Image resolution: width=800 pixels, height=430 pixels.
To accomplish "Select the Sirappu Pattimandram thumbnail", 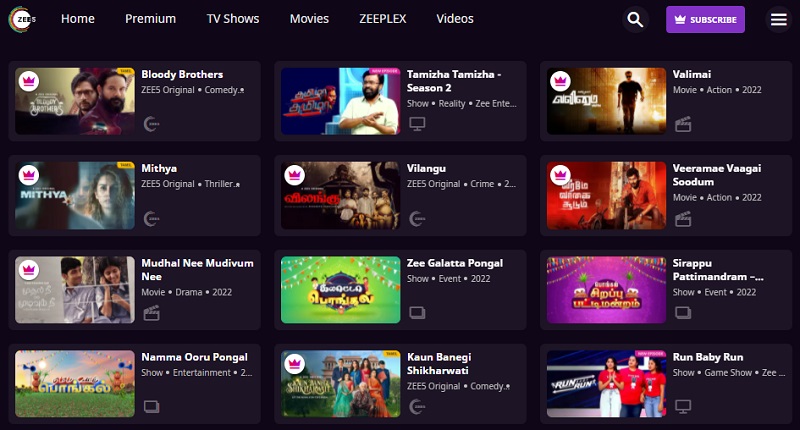I will coord(606,290).
